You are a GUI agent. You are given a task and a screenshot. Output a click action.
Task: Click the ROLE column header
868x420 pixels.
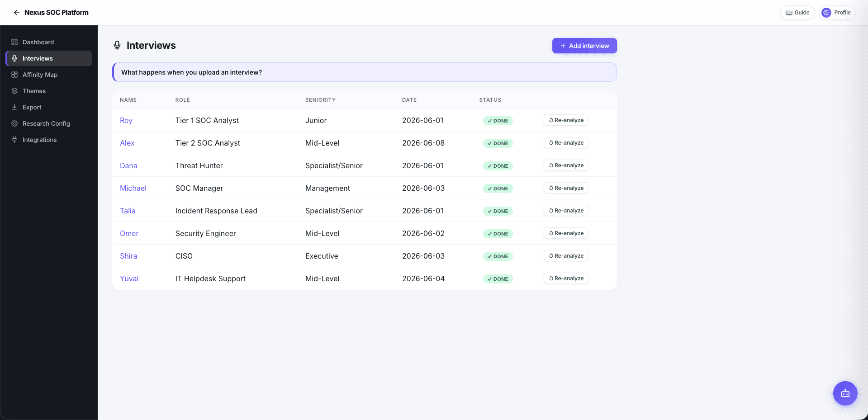click(183, 100)
